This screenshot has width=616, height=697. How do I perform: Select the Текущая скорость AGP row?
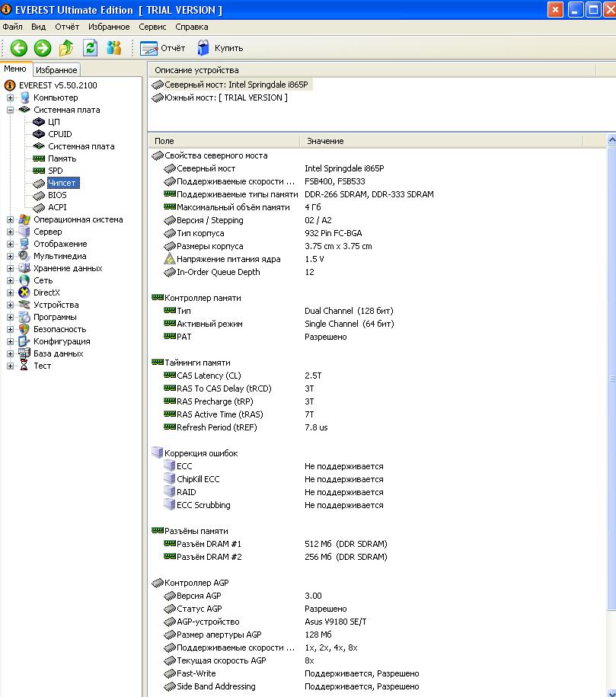[378, 660]
